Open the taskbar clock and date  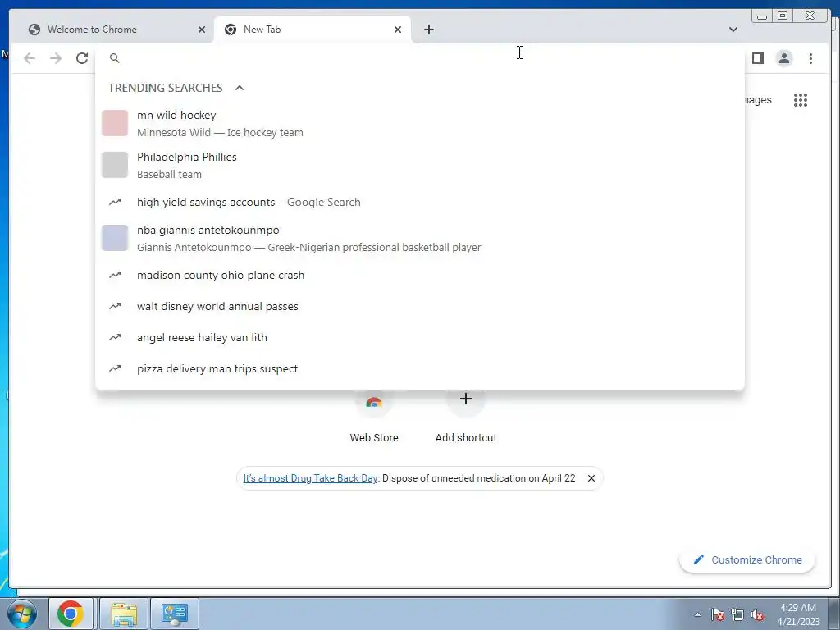[798, 614]
